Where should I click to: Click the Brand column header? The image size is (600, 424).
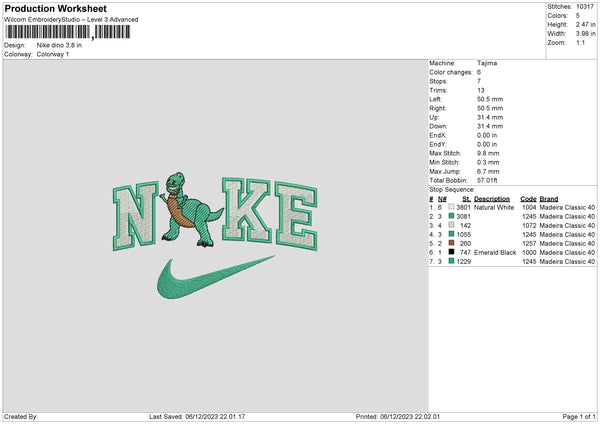[549, 199]
